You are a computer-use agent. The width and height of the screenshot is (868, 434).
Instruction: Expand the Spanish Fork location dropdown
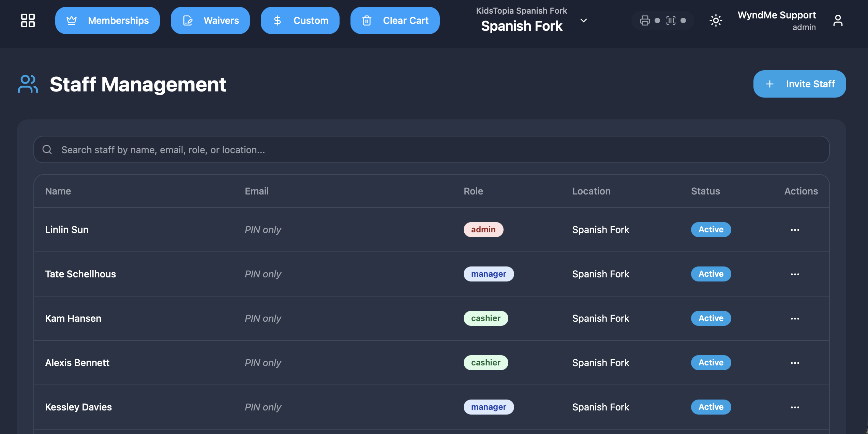[x=583, y=20]
